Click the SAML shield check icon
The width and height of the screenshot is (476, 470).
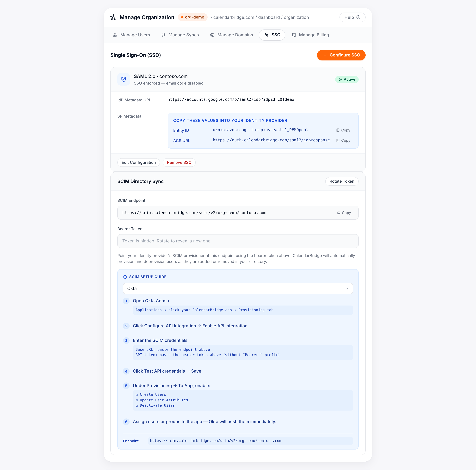tap(124, 79)
